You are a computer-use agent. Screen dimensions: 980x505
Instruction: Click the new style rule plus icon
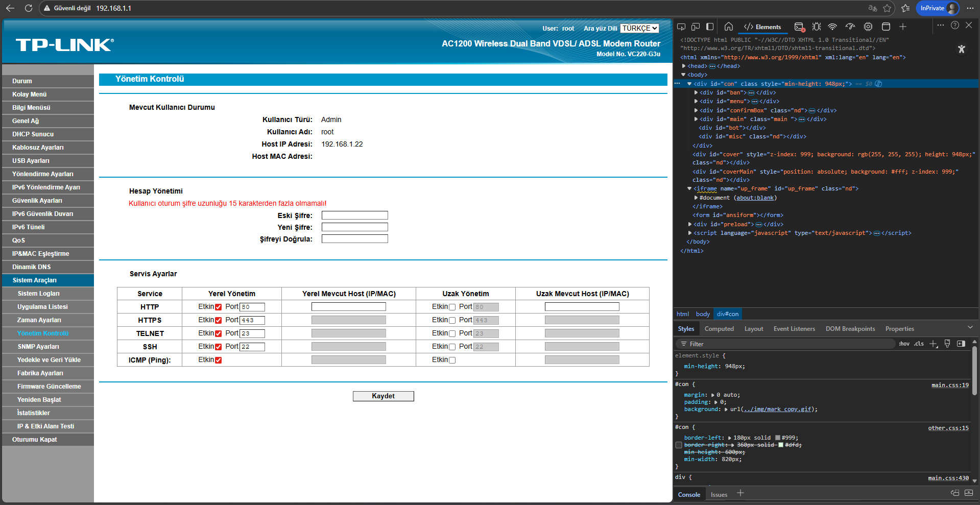[934, 344]
